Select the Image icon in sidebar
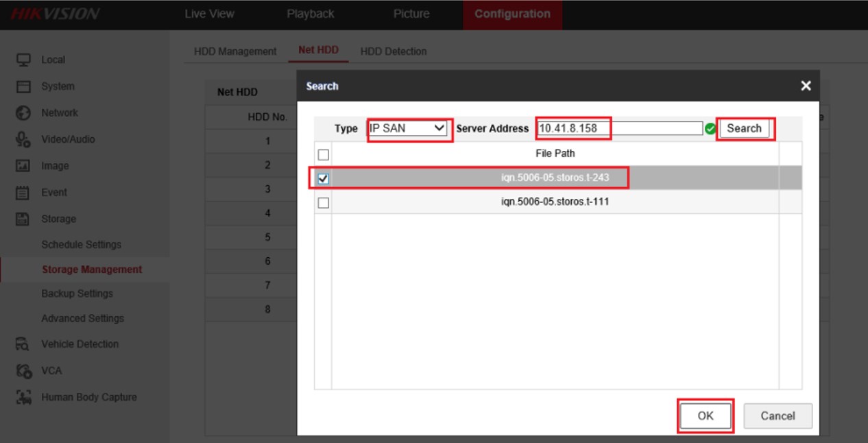Screen dimensions: 868x443 (23, 166)
